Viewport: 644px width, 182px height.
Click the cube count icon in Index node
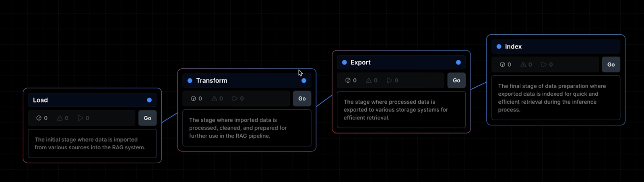pyautogui.click(x=502, y=65)
